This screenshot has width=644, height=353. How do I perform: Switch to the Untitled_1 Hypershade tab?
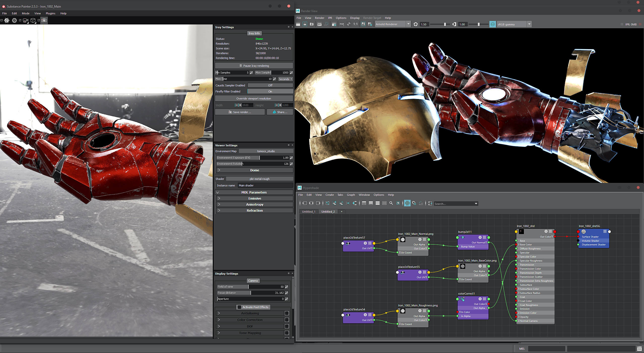click(x=309, y=212)
